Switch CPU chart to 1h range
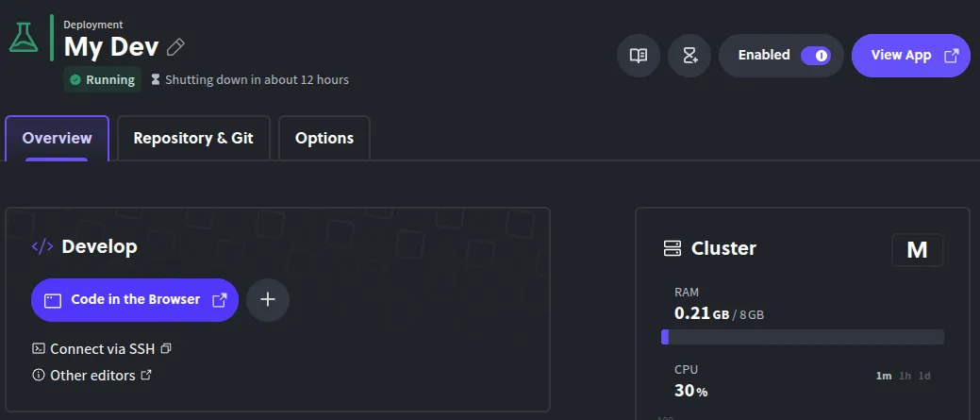 pos(905,376)
